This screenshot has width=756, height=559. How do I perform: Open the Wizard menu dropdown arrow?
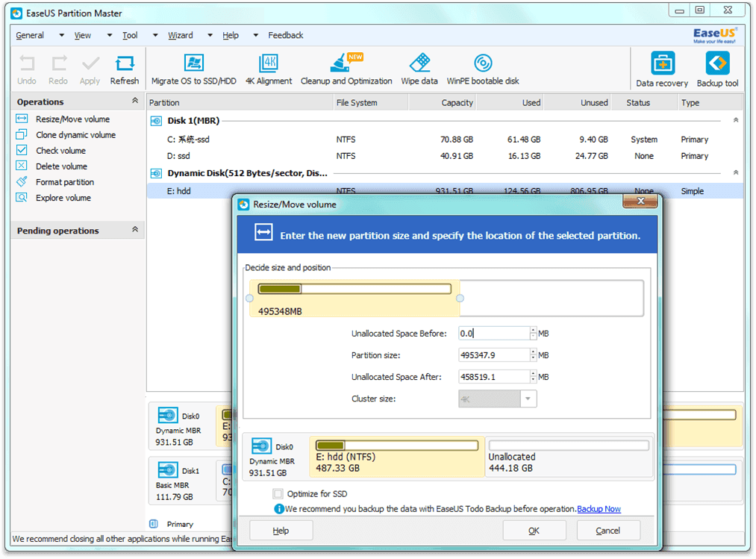pyautogui.click(x=210, y=35)
